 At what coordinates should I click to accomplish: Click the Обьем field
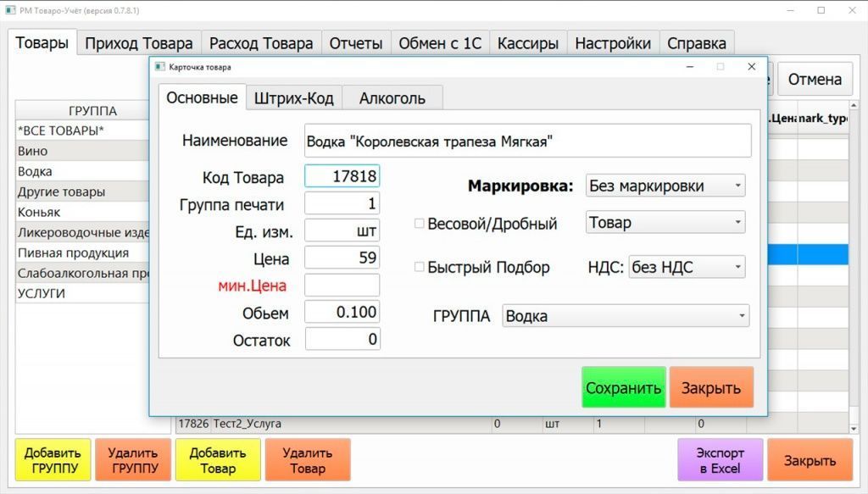342,312
